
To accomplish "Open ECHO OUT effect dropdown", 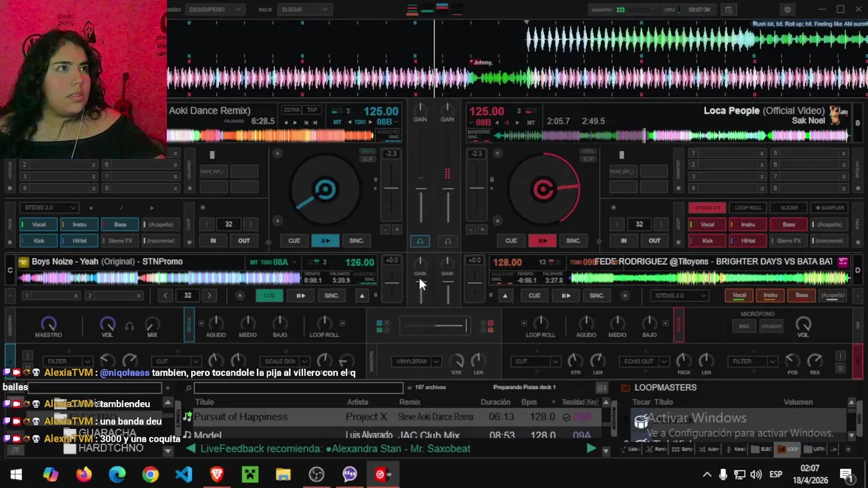I will pyautogui.click(x=644, y=361).
